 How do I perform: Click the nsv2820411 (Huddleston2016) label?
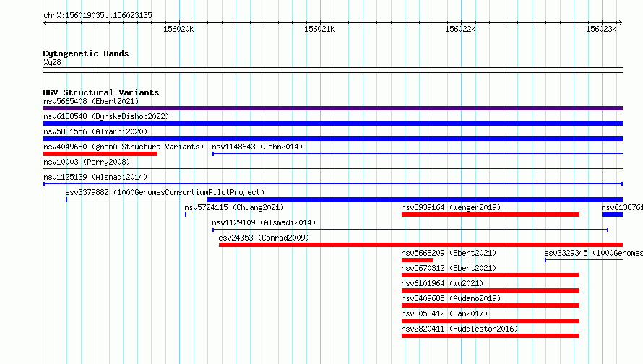pyautogui.click(x=459, y=329)
